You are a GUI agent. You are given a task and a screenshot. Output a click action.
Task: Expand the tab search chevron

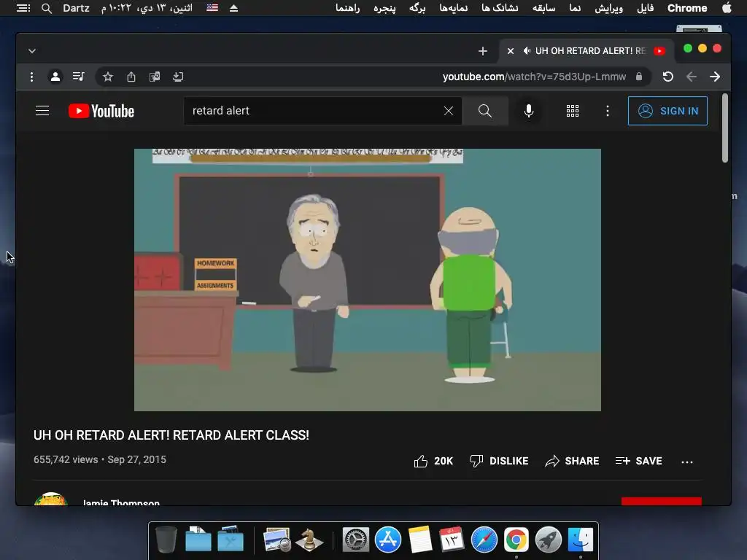pos(32,51)
